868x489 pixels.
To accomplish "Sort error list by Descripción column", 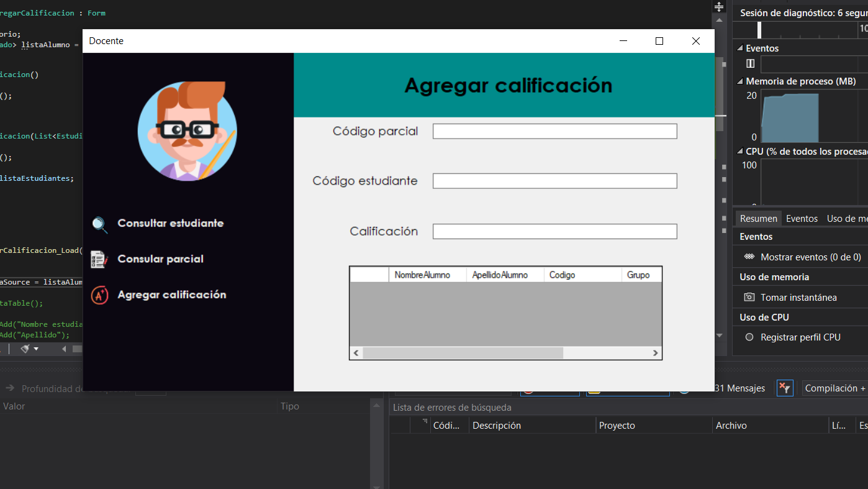I will coord(532,426).
